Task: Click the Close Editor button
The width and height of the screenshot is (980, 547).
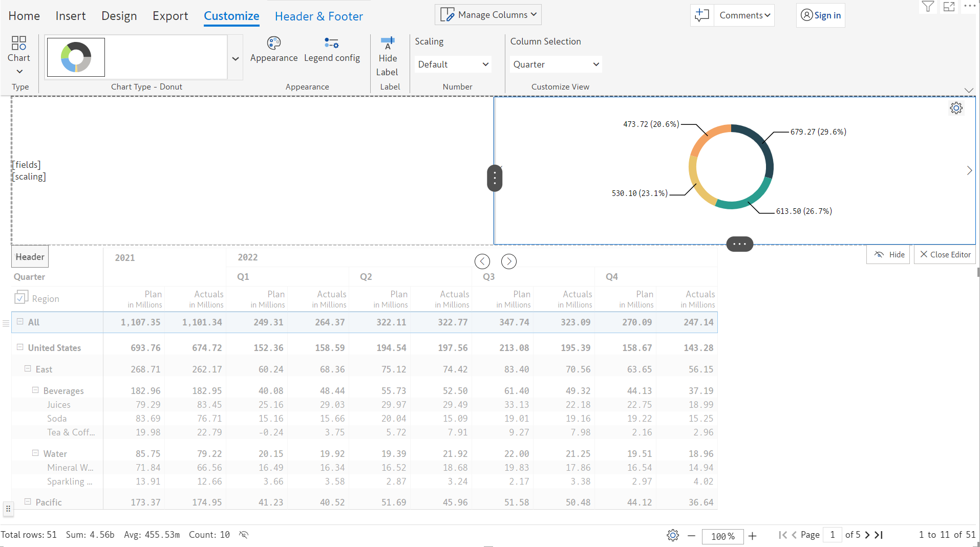Action: pos(945,254)
